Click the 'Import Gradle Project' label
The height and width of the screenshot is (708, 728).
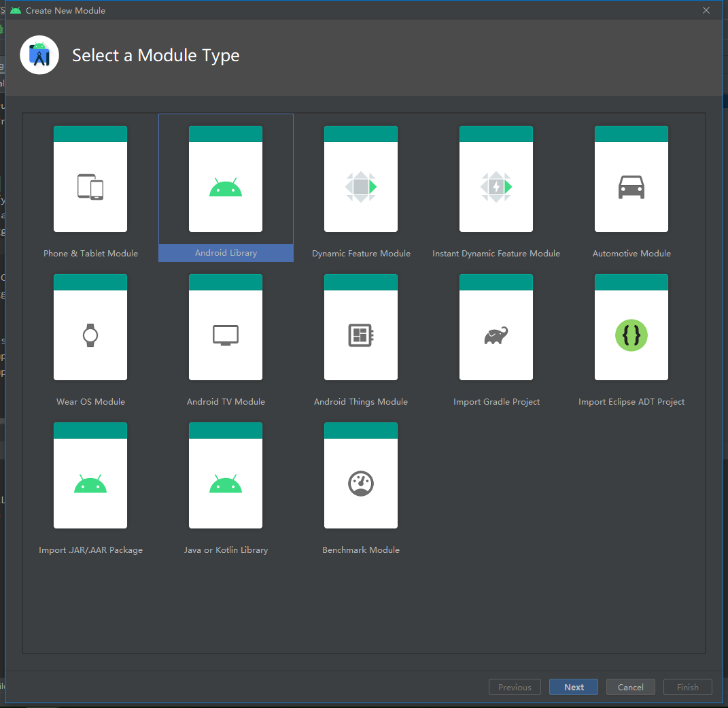[496, 401]
